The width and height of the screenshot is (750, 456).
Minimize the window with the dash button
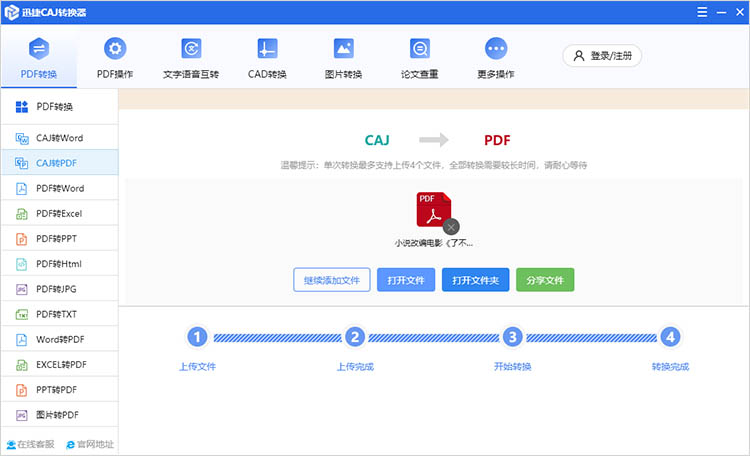[721, 12]
